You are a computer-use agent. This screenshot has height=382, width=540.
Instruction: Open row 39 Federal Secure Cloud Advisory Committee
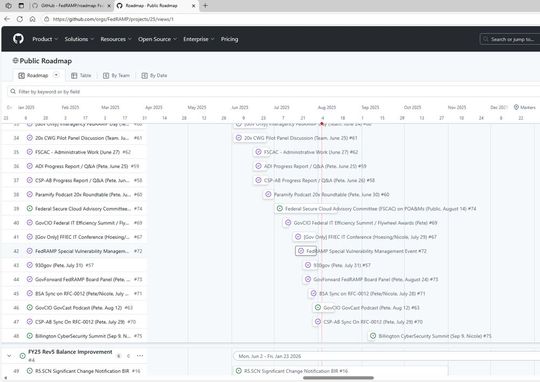(x=83, y=209)
